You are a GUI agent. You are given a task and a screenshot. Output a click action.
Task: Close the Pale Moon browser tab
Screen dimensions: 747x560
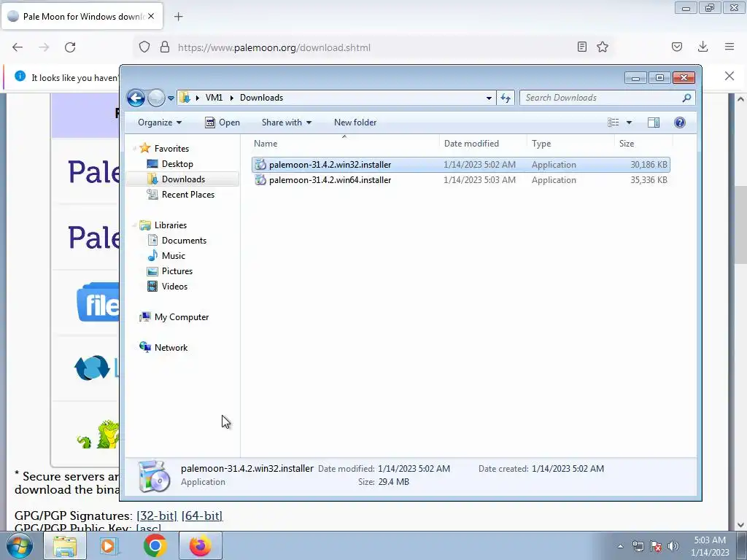point(151,16)
